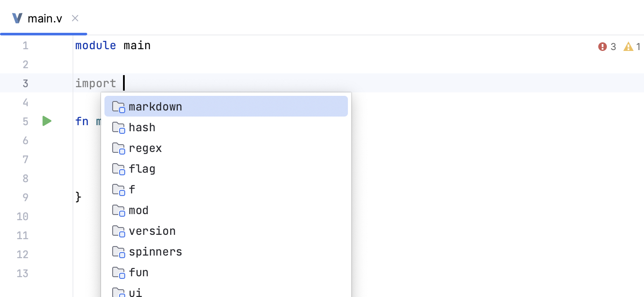The width and height of the screenshot is (644, 297).
Task: Click line number 3 in the gutter
Action: point(25,83)
